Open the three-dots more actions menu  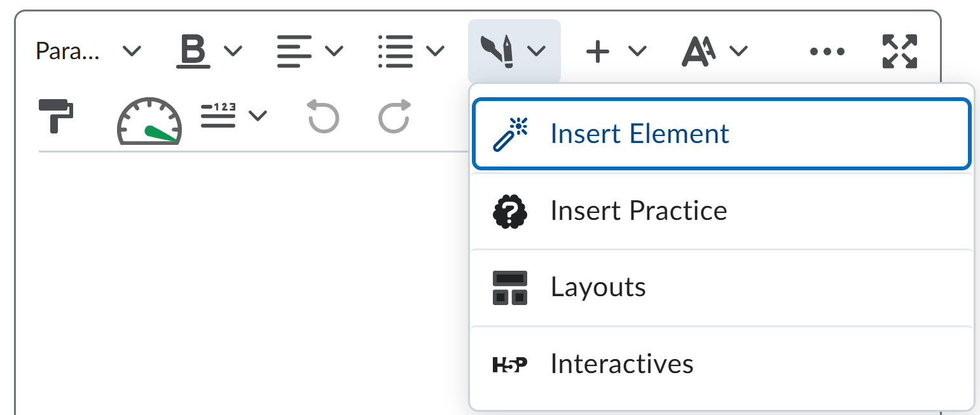click(x=827, y=51)
